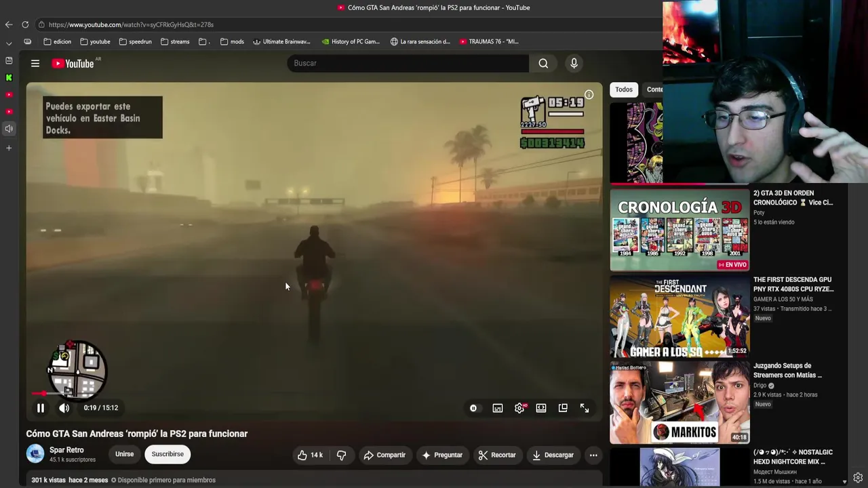This screenshot has width=868, height=488.
Task: Switch to theater mode view
Action: (x=541, y=408)
